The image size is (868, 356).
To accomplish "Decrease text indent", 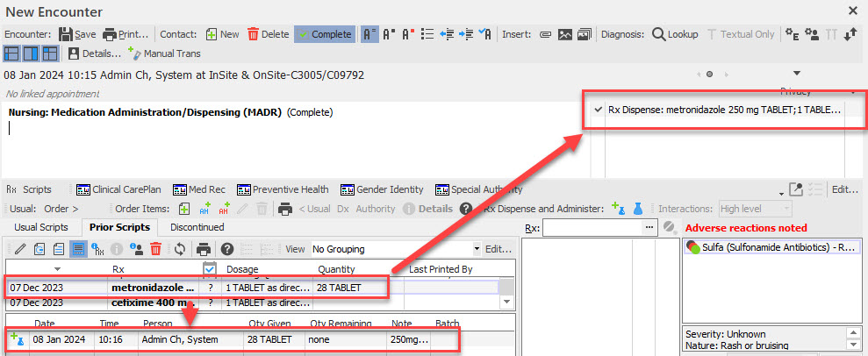I will (446, 34).
